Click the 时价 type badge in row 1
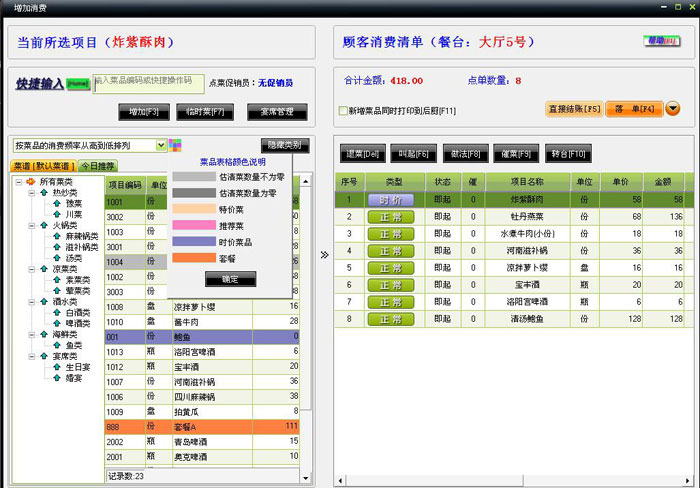Screen dimensions: 700x488 (389, 200)
